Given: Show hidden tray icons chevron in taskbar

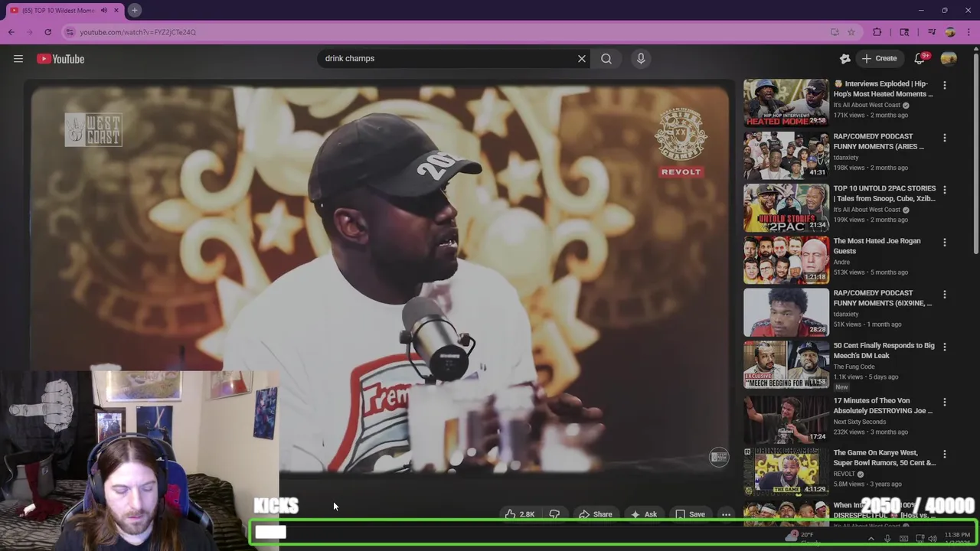Looking at the screenshot, I should [x=871, y=539].
